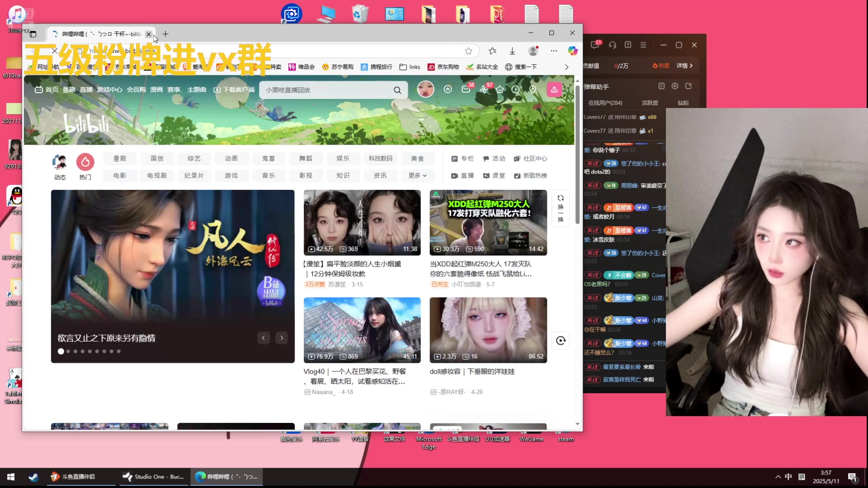
Task: Open Bilibili VIP membership icon next to avatar
Action: [x=448, y=89]
